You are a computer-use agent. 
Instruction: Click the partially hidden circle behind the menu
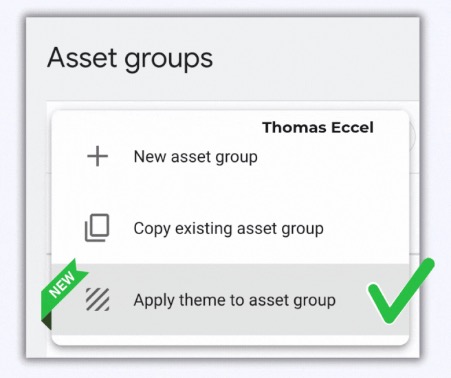(x=412, y=136)
